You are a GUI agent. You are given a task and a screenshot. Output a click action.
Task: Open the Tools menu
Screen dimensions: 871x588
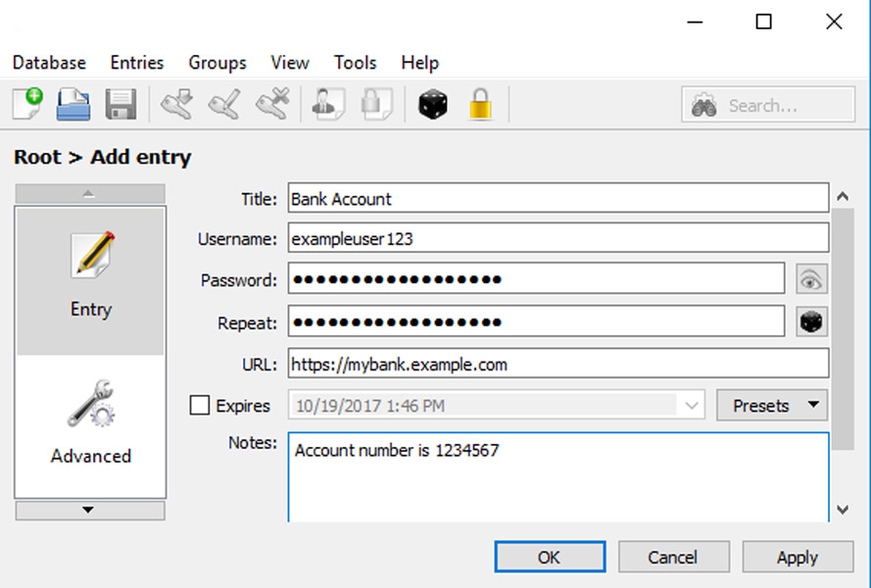coord(355,63)
